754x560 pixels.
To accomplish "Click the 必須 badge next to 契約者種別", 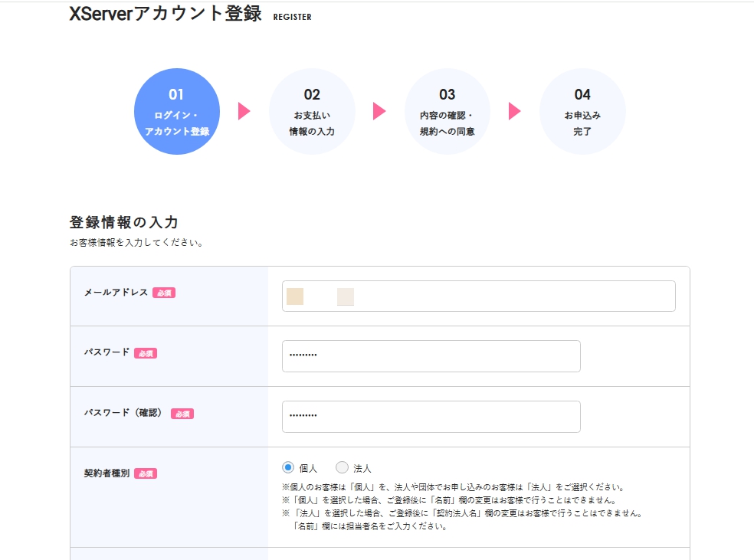I will (x=145, y=473).
